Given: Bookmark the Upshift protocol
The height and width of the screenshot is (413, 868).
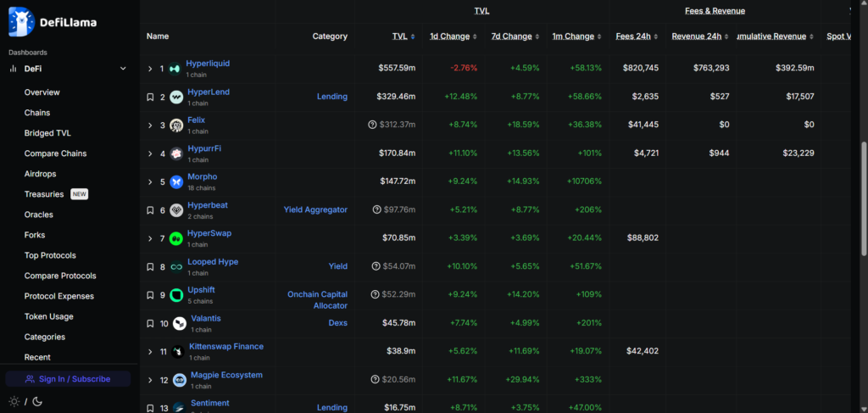Looking at the screenshot, I should coord(149,295).
